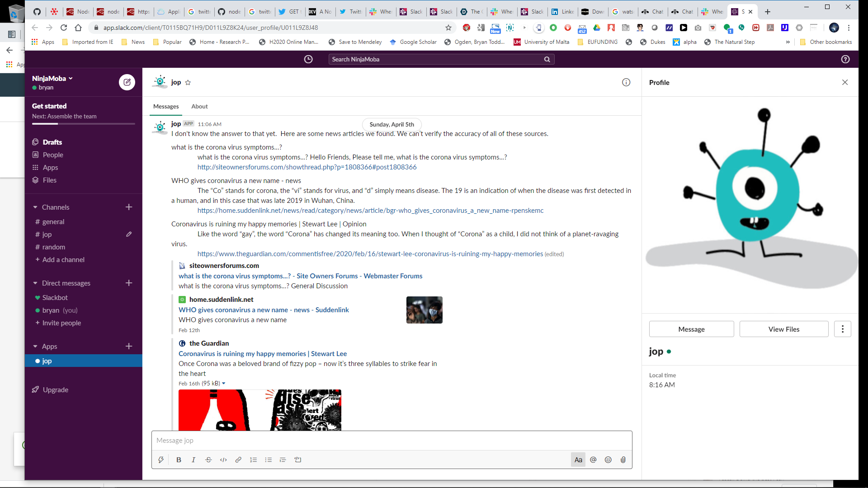Click the mention someone @ icon

[593, 460]
